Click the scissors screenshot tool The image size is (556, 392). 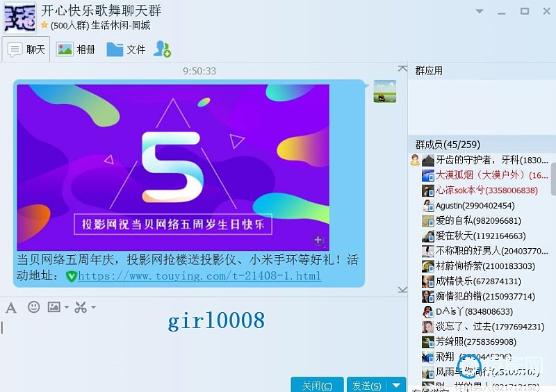click(x=80, y=307)
